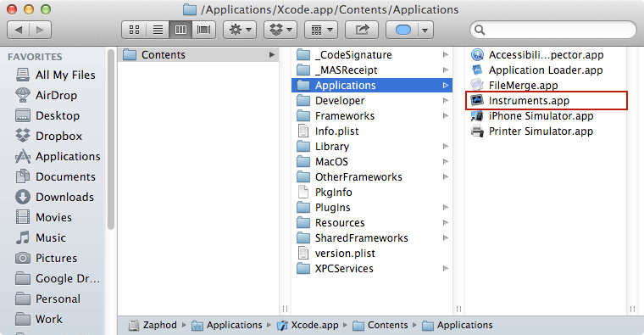Expand the _CodeSignature folder arrow
644x335 pixels.
(x=445, y=54)
